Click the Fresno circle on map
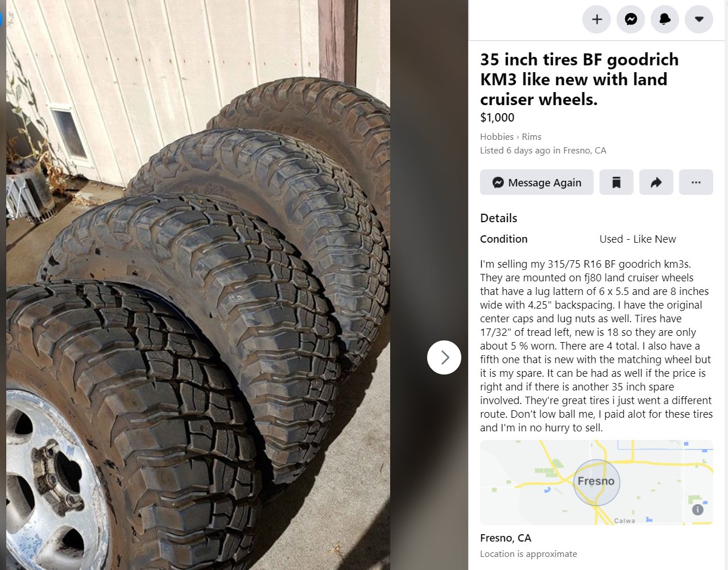This screenshot has width=728, height=570. click(596, 482)
